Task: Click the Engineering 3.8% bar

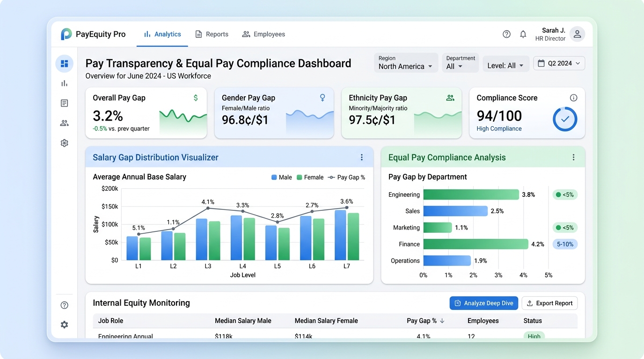Action: click(471, 194)
